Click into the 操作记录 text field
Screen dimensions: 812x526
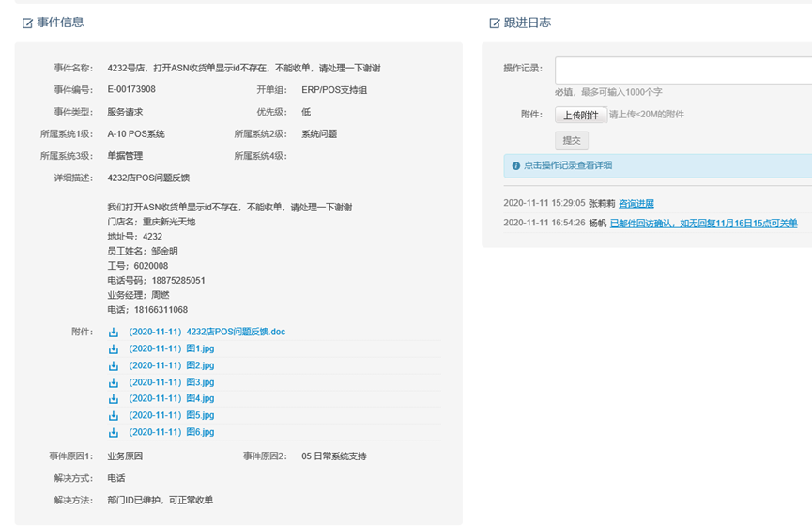tap(683, 70)
